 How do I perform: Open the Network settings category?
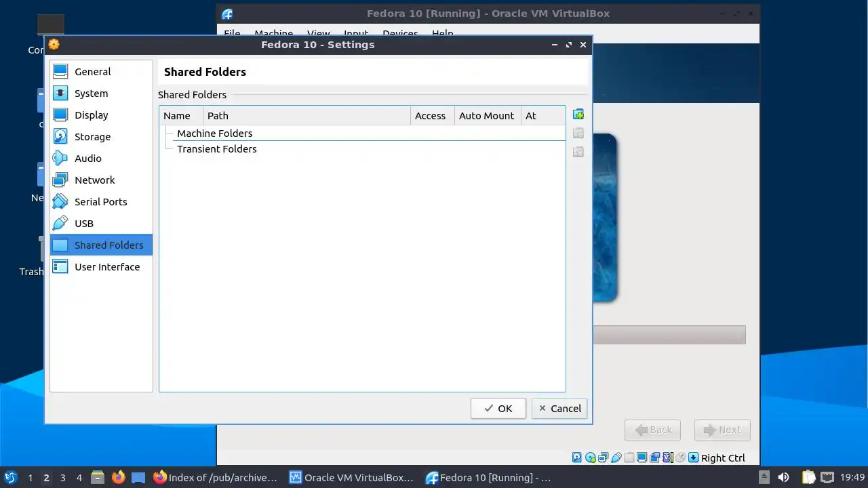click(102, 180)
